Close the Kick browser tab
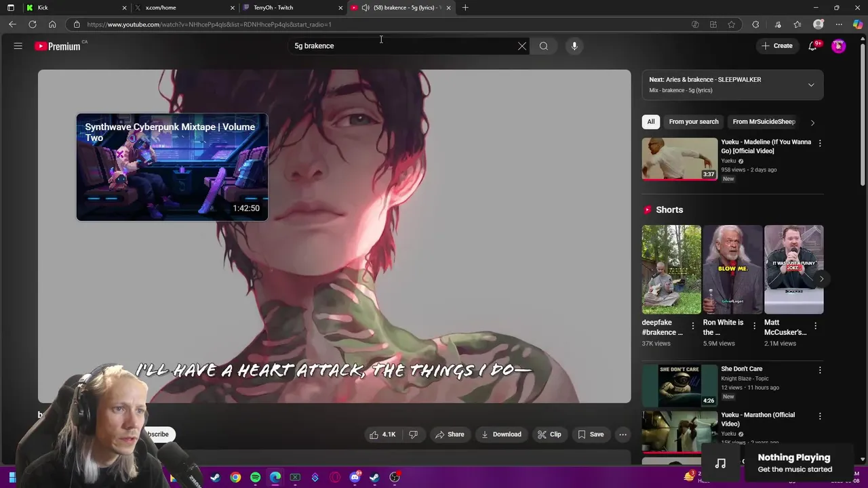The image size is (868, 488). click(124, 7)
